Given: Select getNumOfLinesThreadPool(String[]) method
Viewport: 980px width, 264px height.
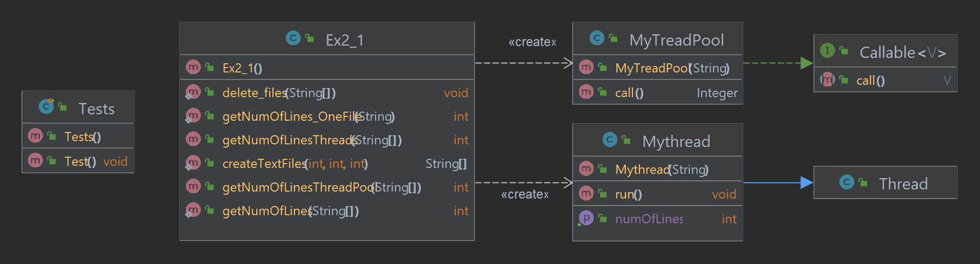Looking at the screenshot, I should tap(322, 187).
